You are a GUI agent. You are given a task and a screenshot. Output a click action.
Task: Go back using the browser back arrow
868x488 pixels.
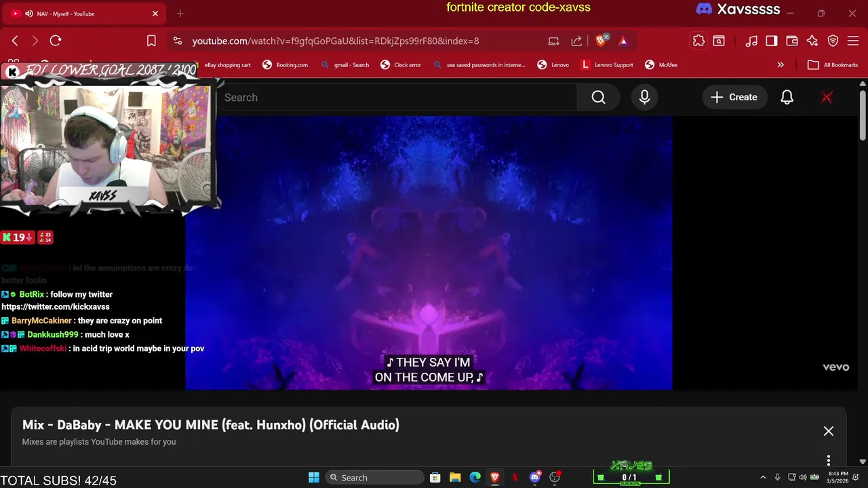point(15,41)
